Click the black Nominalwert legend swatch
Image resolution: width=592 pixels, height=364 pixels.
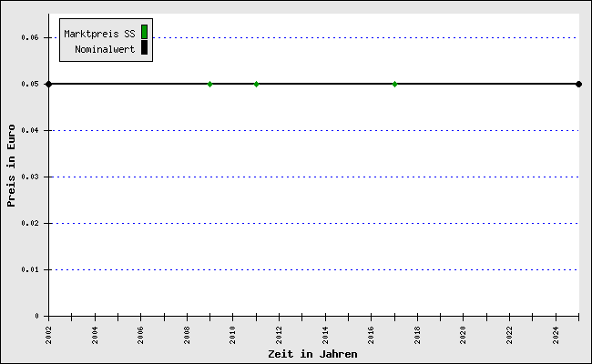pos(144,47)
